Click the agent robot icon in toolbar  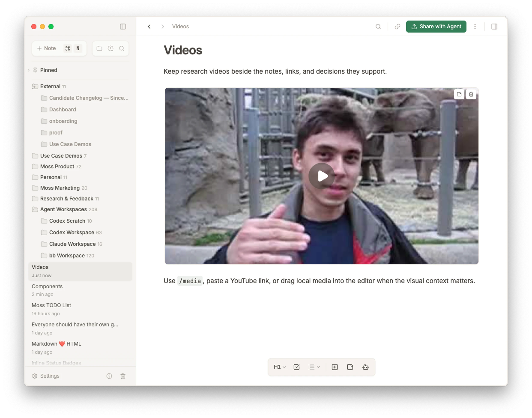pos(365,367)
